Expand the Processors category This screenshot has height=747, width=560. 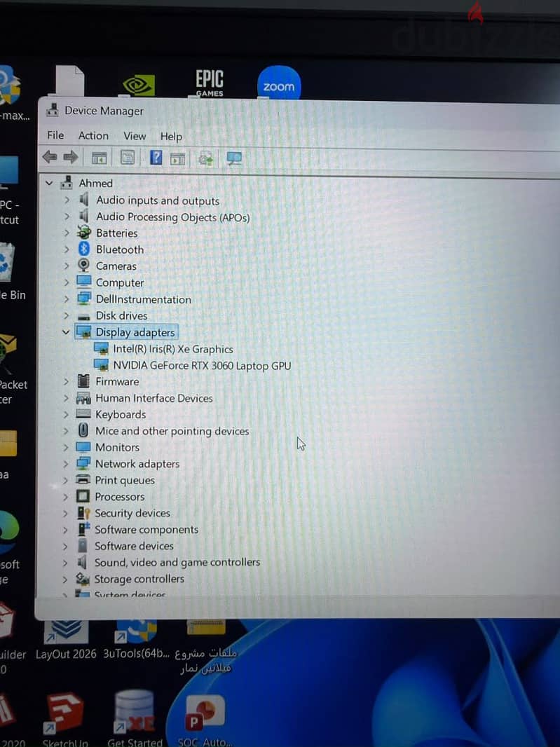click(x=66, y=496)
